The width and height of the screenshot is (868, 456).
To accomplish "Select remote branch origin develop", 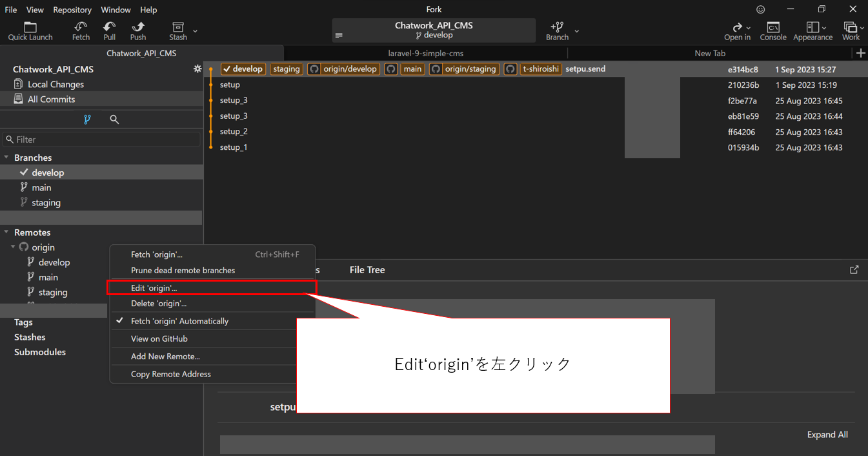I will (x=54, y=262).
